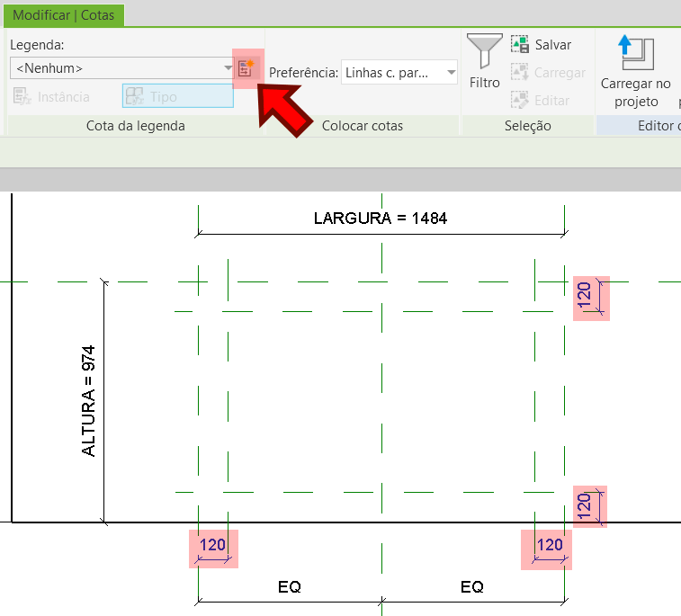Click the Seleção panel title
This screenshot has width=681, height=616.
528,126
